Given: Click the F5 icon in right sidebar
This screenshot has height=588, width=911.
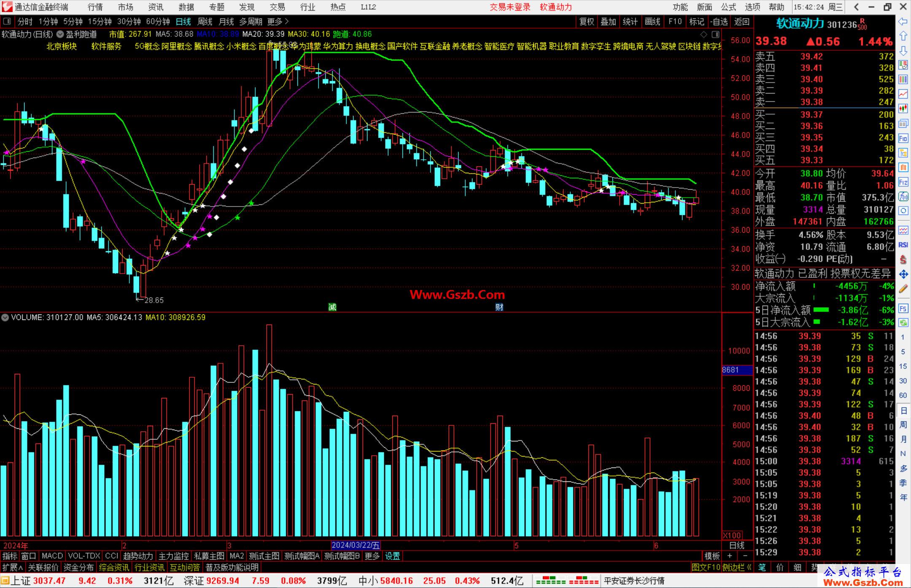Looking at the screenshot, I should pyautogui.click(x=903, y=309).
